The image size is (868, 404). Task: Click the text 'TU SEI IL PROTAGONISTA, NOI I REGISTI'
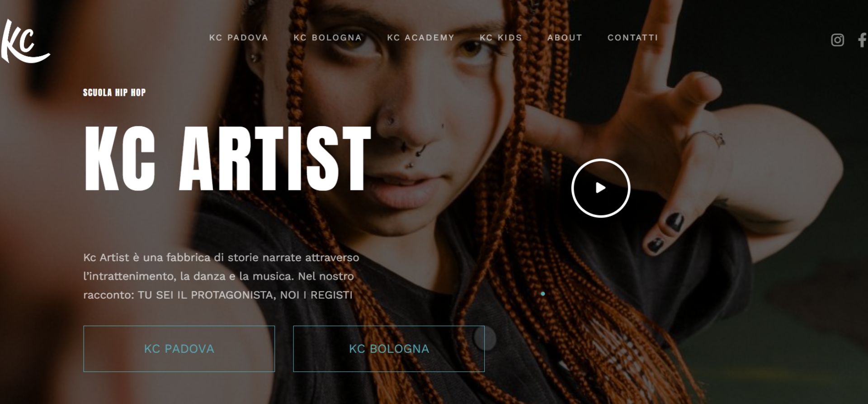click(x=245, y=295)
